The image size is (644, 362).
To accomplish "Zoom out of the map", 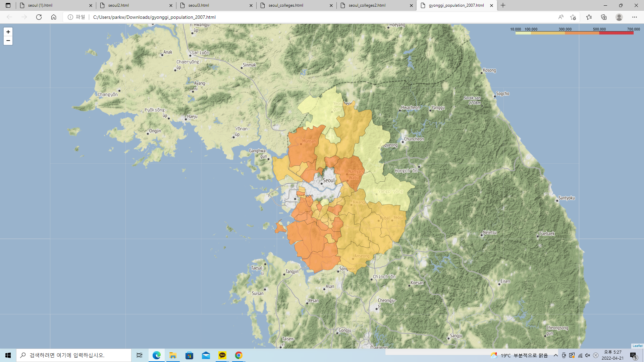I will (8, 41).
